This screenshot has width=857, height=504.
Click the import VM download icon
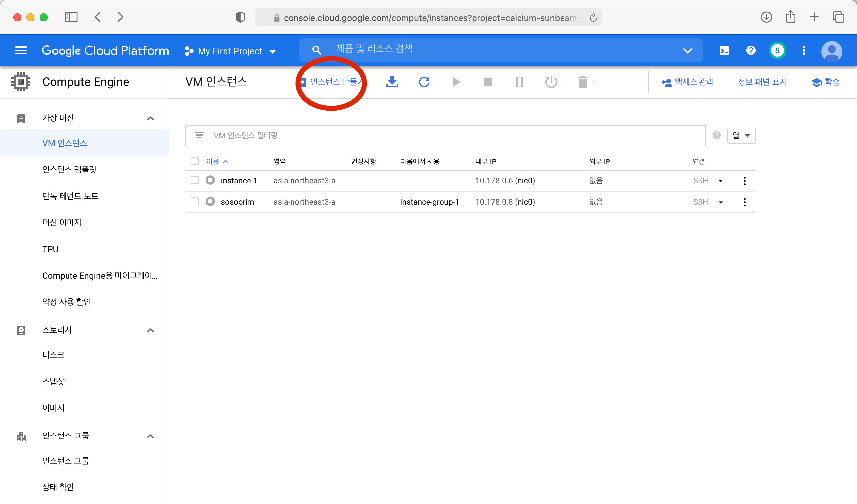point(392,82)
